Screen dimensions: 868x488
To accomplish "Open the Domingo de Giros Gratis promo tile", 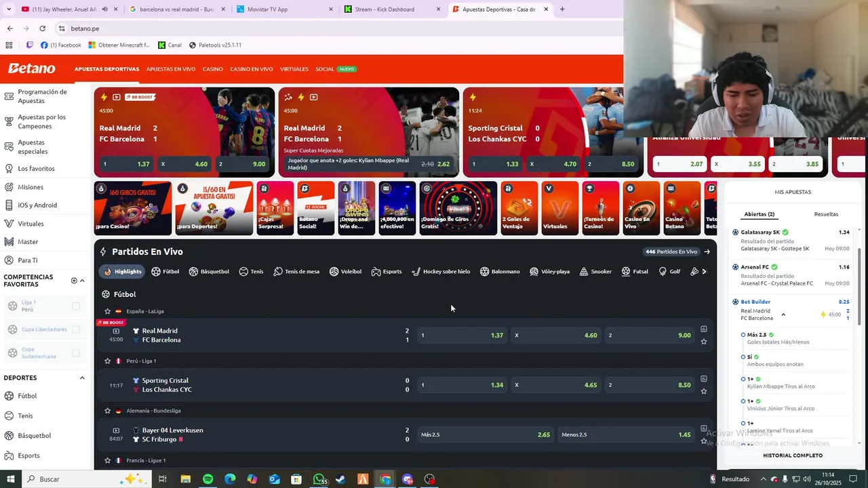I will pyautogui.click(x=458, y=208).
